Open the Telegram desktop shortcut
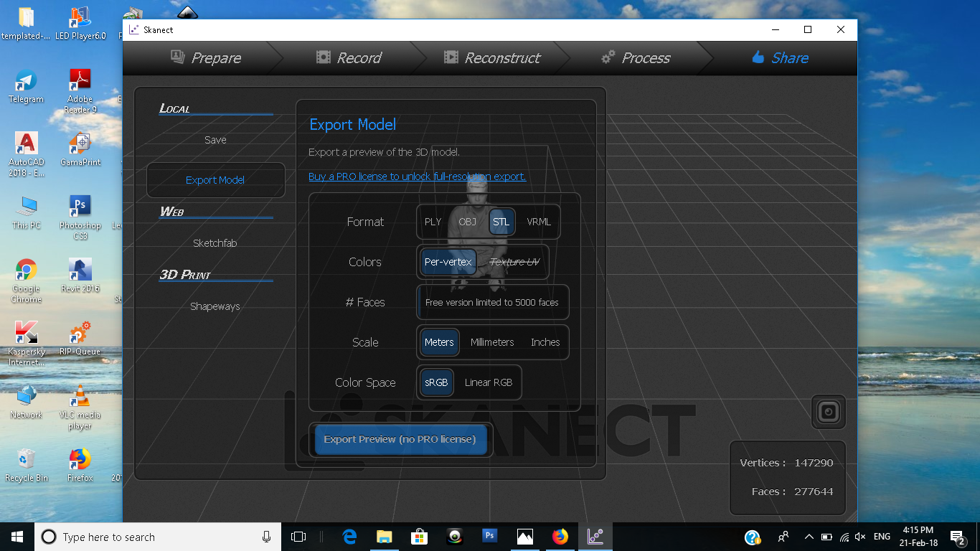Image resolution: width=980 pixels, height=551 pixels. (x=26, y=87)
